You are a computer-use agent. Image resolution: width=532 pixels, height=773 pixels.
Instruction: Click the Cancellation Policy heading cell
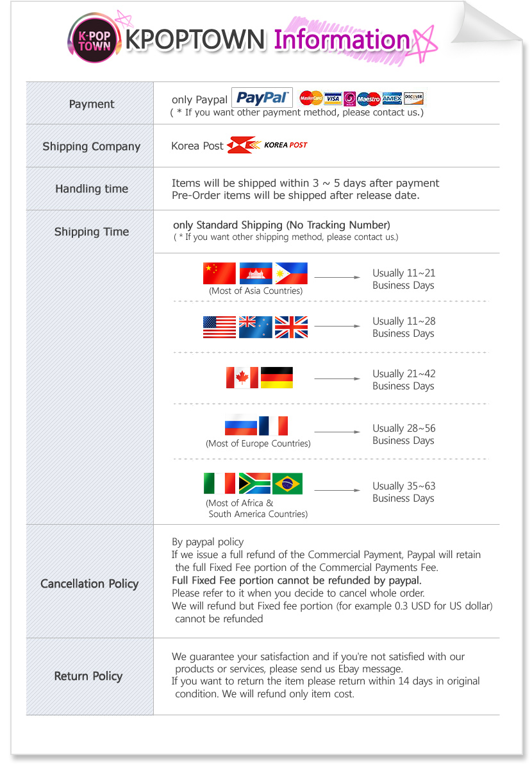tap(90, 584)
